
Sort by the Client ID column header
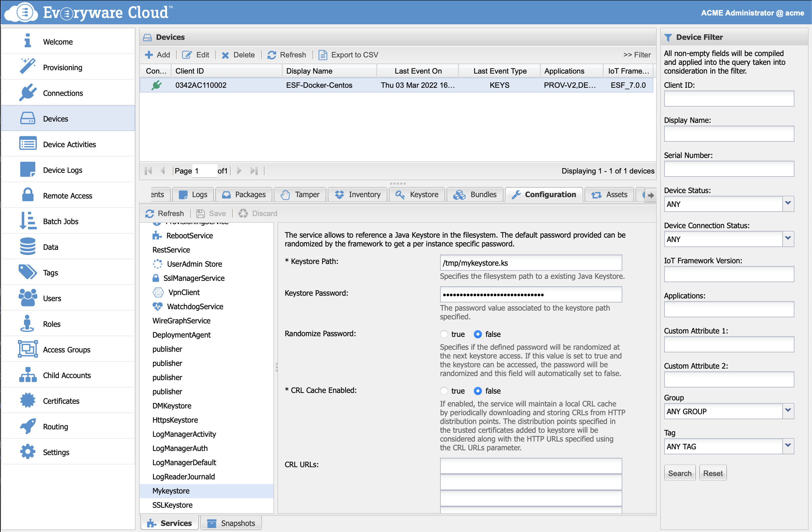[226, 71]
